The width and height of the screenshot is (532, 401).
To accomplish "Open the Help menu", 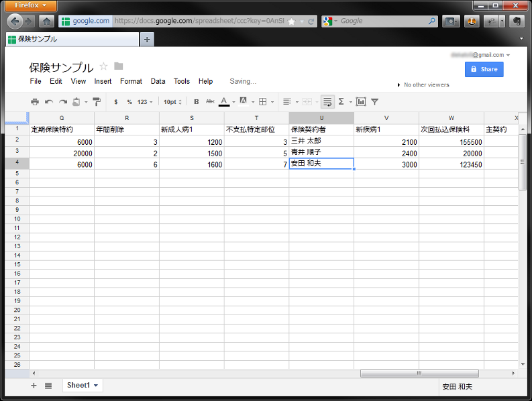I will [x=205, y=81].
